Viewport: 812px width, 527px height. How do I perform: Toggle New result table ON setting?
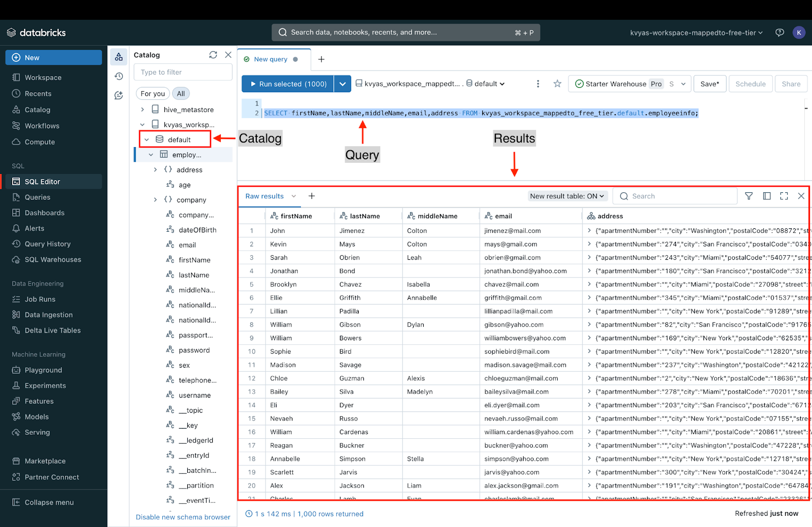coord(567,196)
